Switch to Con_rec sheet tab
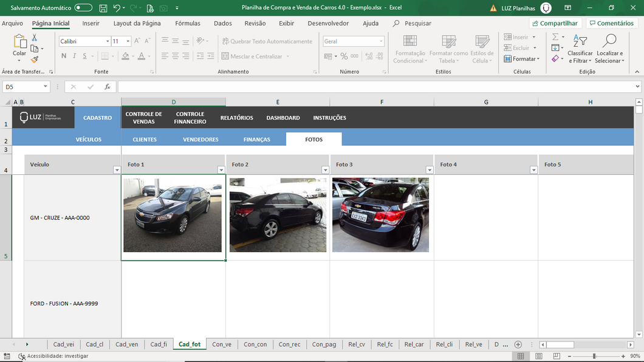Image resolution: width=644 pixels, height=362 pixels. click(289, 344)
